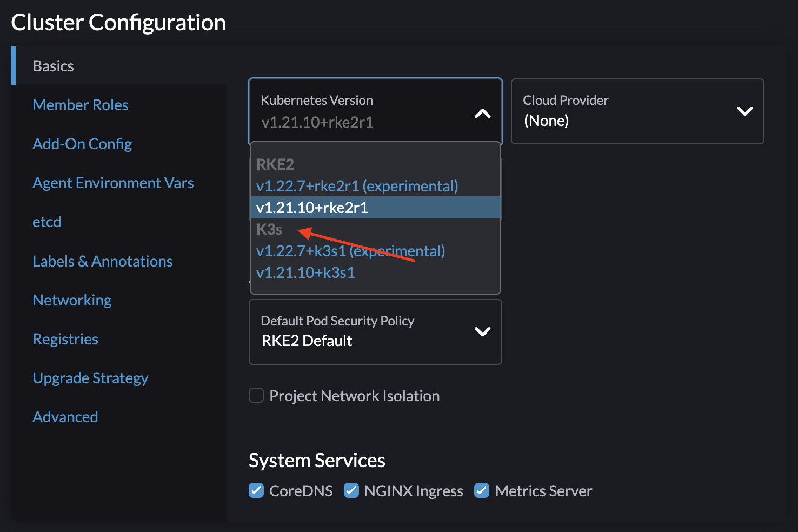Open the etcd configuration section
Viewport: 798px width, 532px height.
pyautogui.click(x=46, y=222)
